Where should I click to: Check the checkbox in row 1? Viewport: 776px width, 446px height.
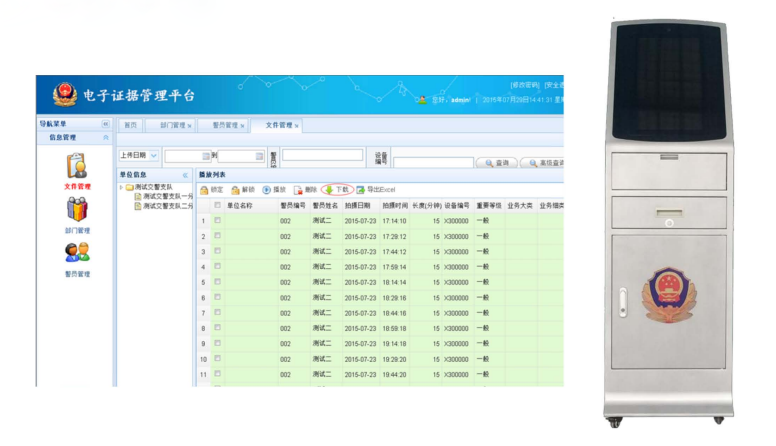(217, 220)
